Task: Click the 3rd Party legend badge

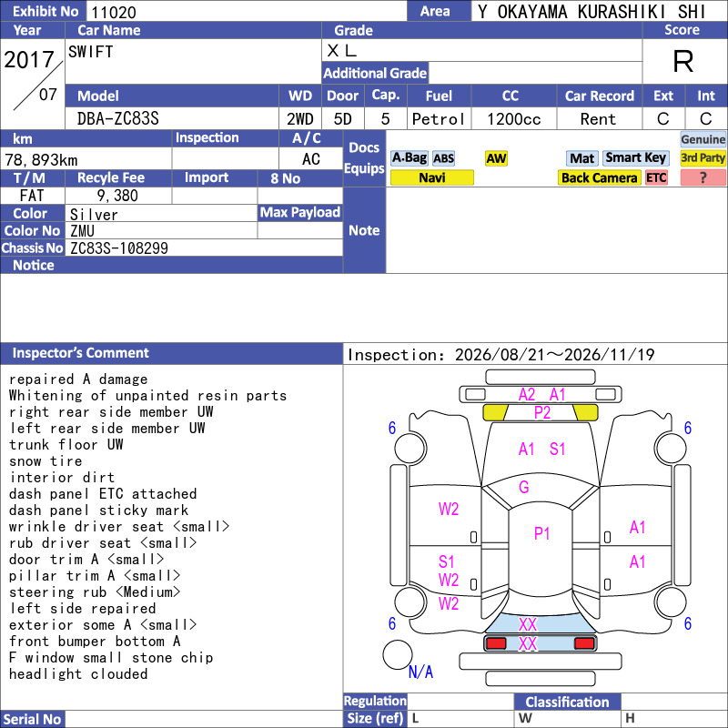Action: coord(703,158)
